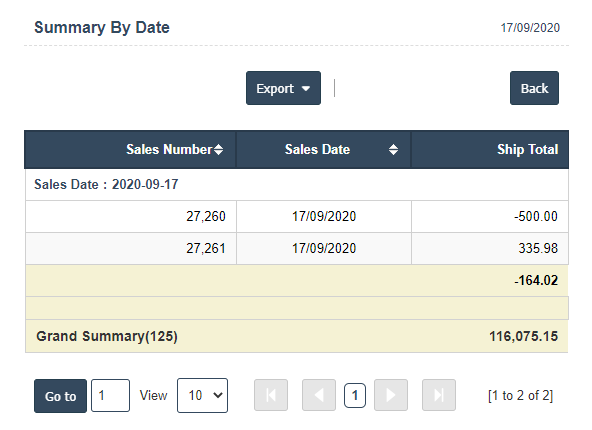Open the Export dropdown menu
592x430 pixels.
(284, 88)
